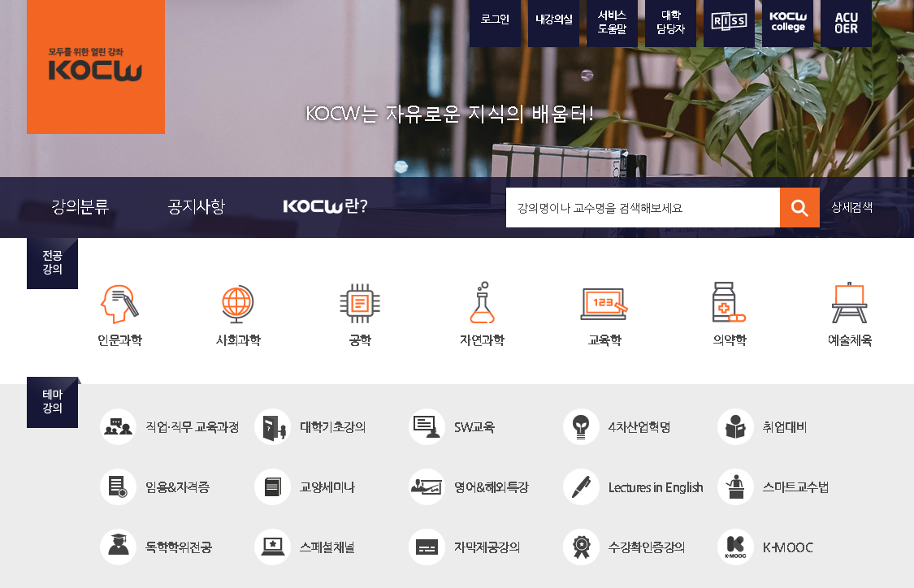Click SW교육 icon
This screenshot has height=588, width=914.
click(427, 427)
